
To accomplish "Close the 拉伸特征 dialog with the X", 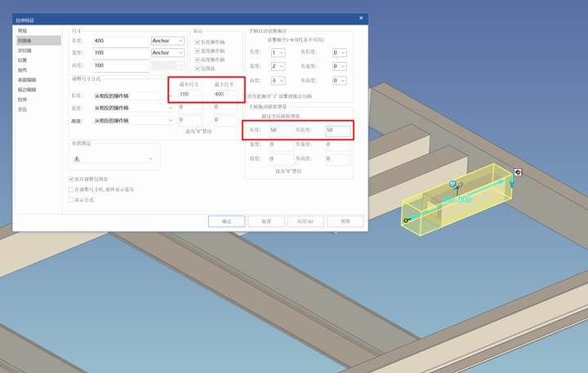I will (x=361, y=18).
